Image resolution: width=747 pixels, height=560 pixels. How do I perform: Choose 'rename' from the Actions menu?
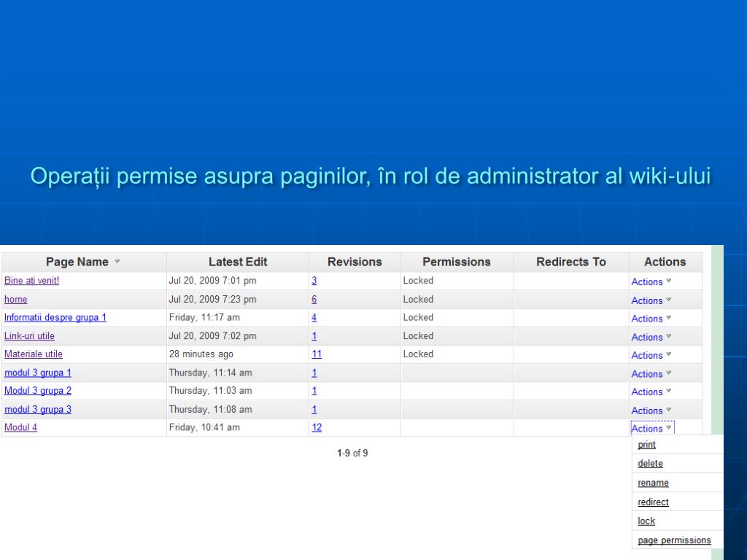pos(653,483)
